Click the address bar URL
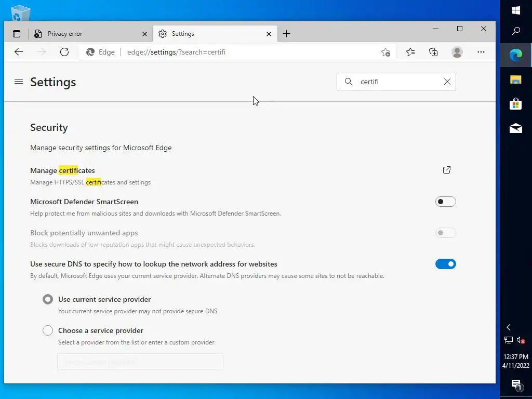The width and height of the screenshot is (532, 399). tap(176, 52)
